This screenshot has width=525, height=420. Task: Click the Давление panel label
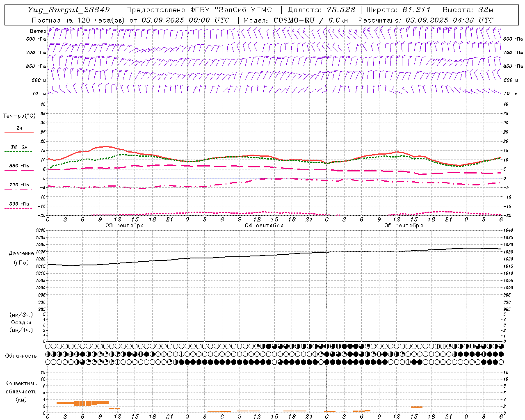click(x=21, y=253)
